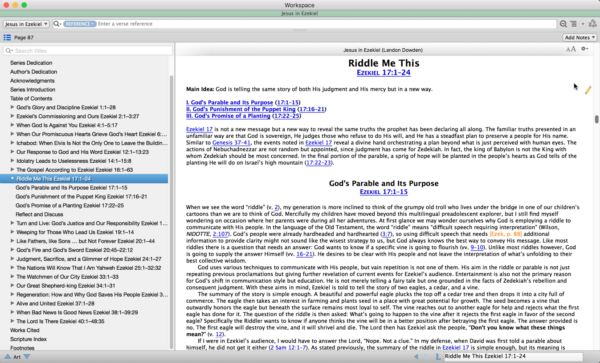Expand The Lord Is There Ezekiel 40:1-48:35

(x=12, y=321)
